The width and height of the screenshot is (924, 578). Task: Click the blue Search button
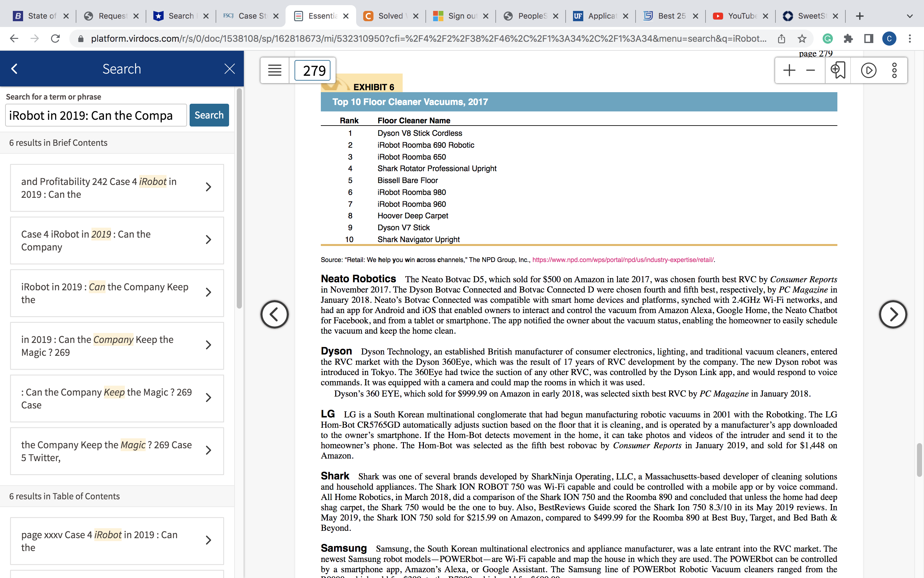209,115
